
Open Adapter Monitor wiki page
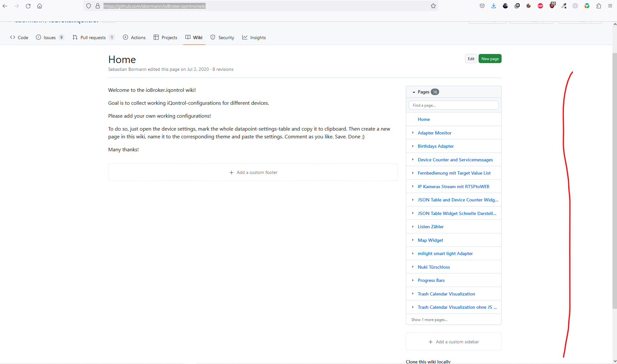[x=435, y=133]
